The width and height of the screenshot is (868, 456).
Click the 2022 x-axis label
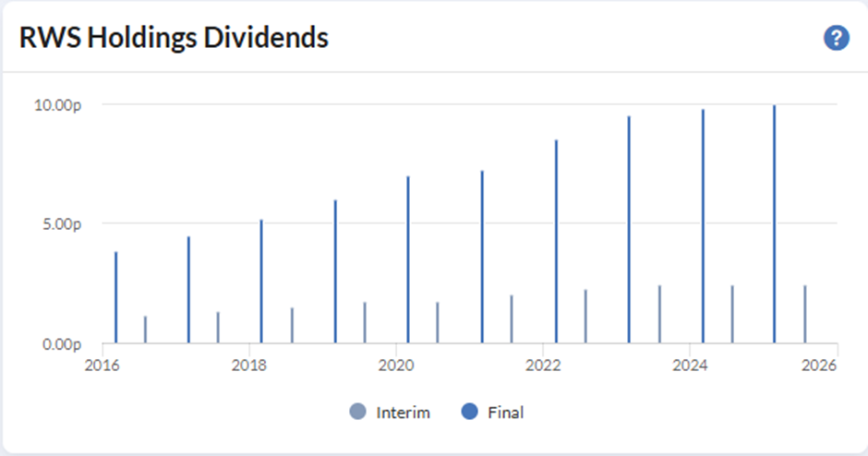point(543,366)
